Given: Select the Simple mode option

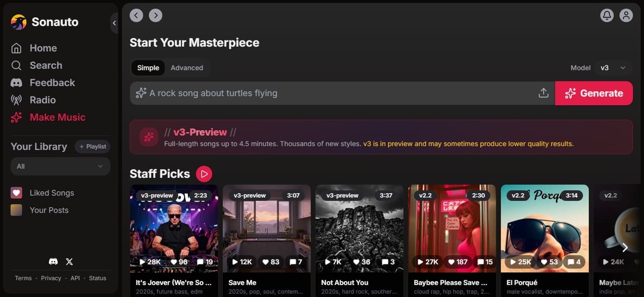Looking at the screenshot, I should (147, 68).
